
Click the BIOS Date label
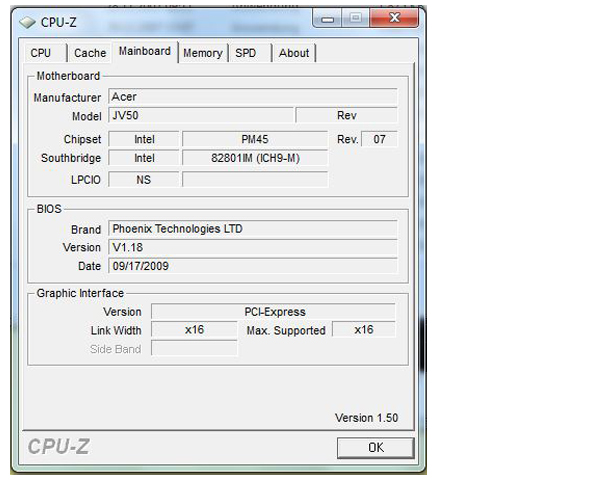tap(89, 266)
